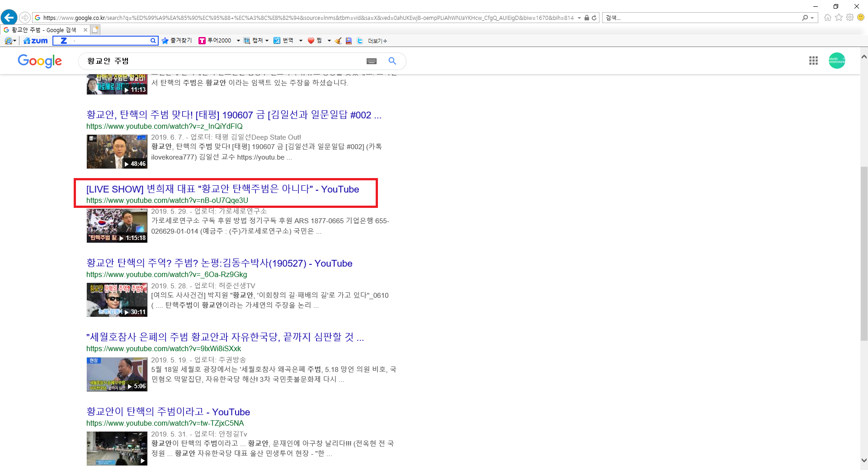The width and height of the screenshot is (868, 470).
Task: Open the browser Tools gear icon
Action: click(850, 18)
